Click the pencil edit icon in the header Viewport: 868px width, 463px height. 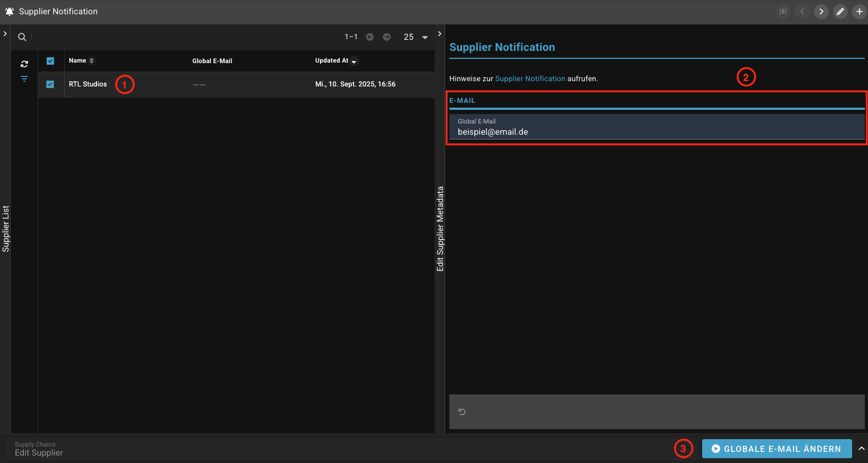coord(840,12)
